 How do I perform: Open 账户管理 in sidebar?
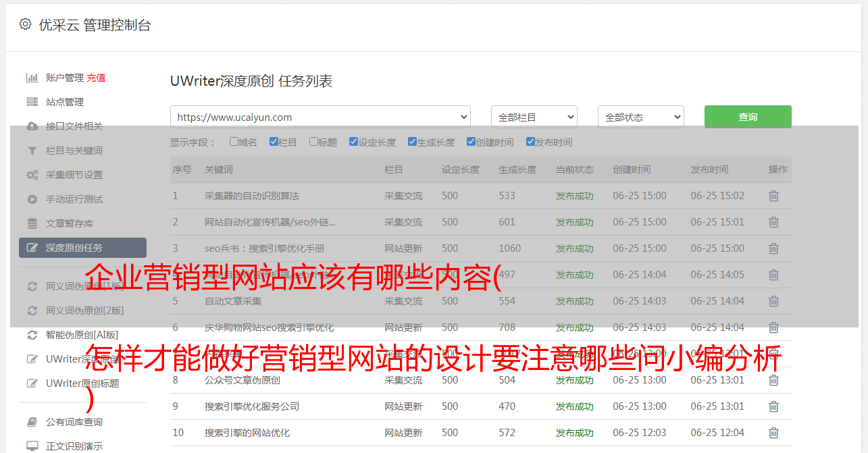click(65, 78)
